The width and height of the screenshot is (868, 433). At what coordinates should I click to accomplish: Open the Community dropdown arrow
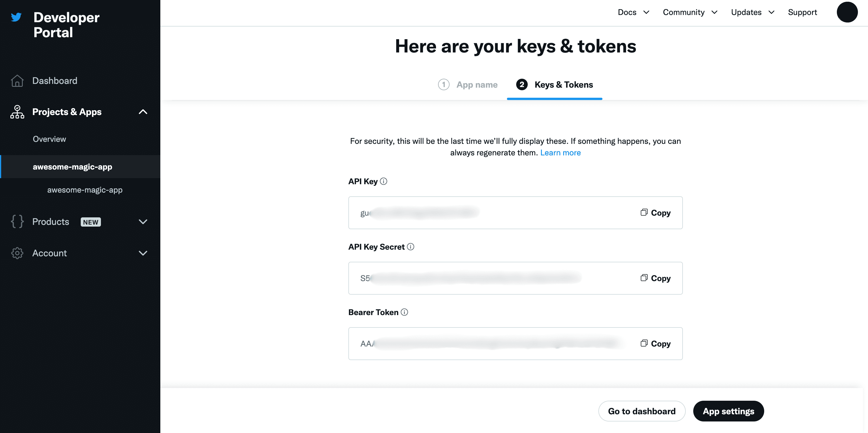tap(714, 12)
